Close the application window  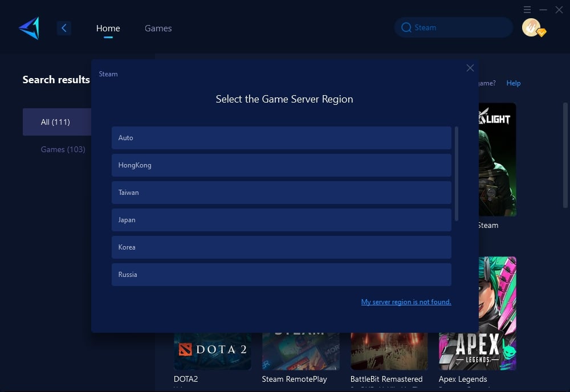click(x=559, y=10)
